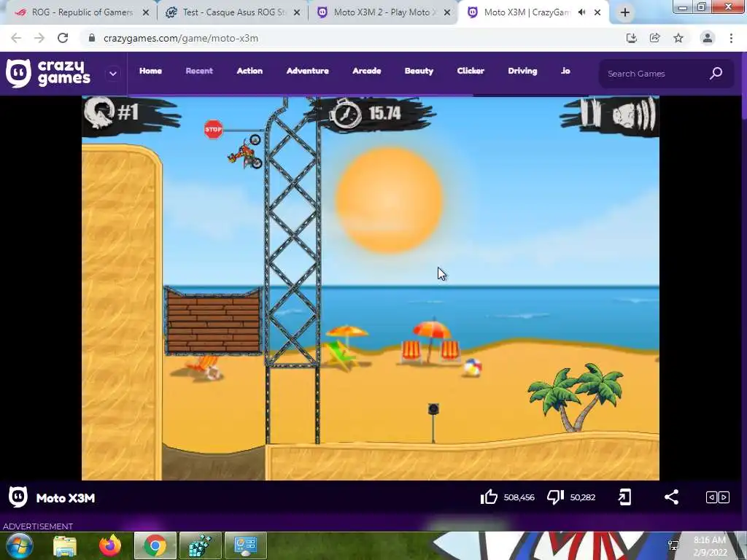Close the active Moto X3M CrazyGames tab
Viewport: 747px width, 560px height.
point(597,13)
